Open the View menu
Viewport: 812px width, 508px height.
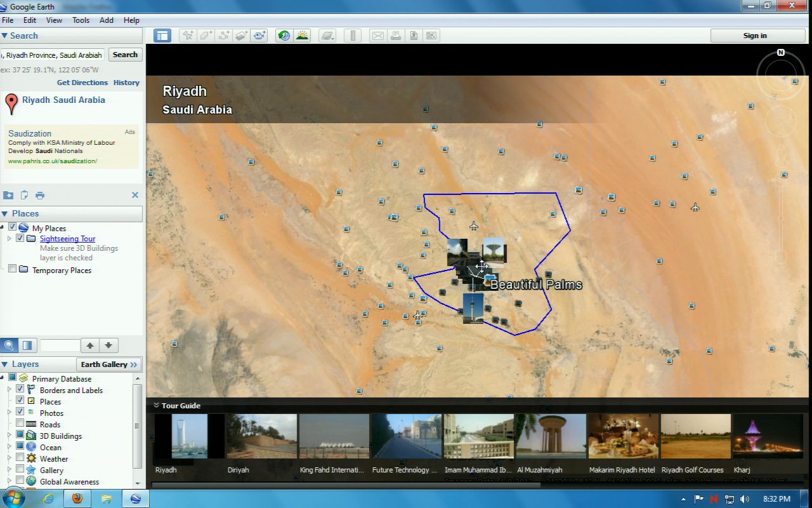point(54,20)
